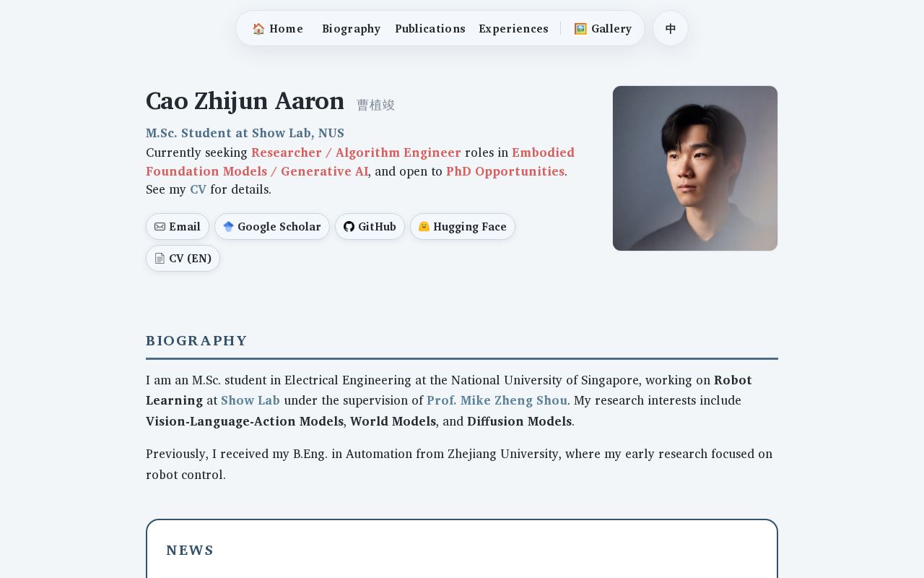This screenshot has height=578, width=924.
Task: Select the Gallery nav label
Action: click(611, 29)
